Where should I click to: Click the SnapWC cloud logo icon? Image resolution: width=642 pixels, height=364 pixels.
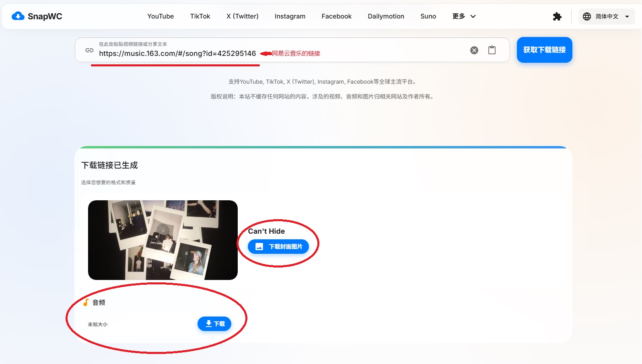[x=18, y=16]
